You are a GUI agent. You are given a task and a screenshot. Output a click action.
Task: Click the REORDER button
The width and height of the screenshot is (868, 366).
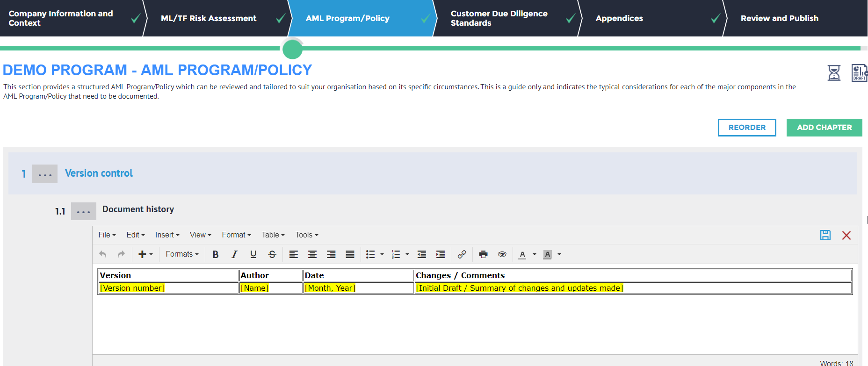(747, 128)
